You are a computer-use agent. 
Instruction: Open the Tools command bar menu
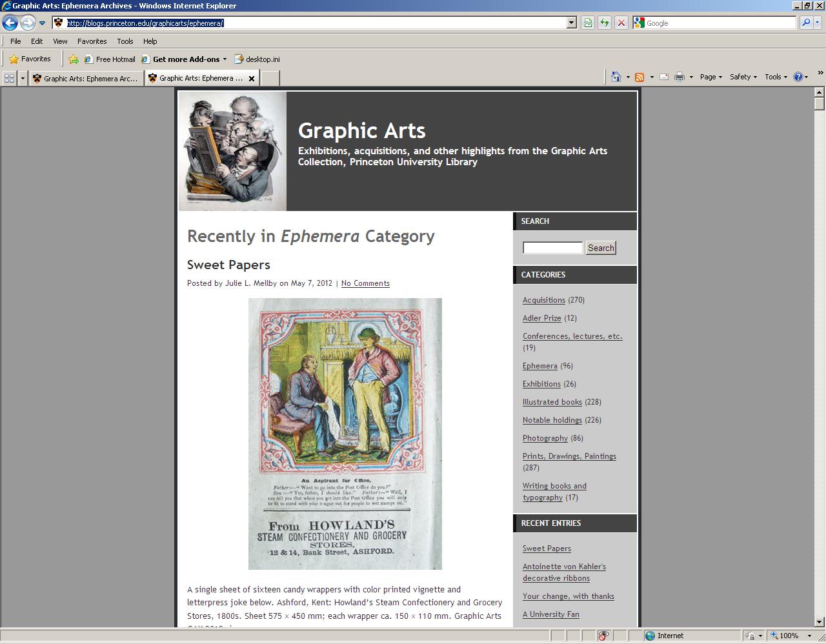776,77
